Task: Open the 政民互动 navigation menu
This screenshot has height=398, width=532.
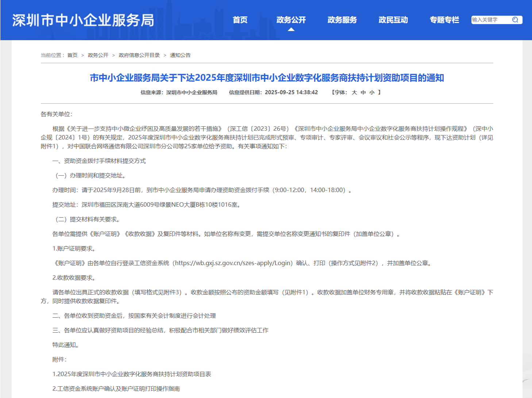Action: (x=393, y=20)
